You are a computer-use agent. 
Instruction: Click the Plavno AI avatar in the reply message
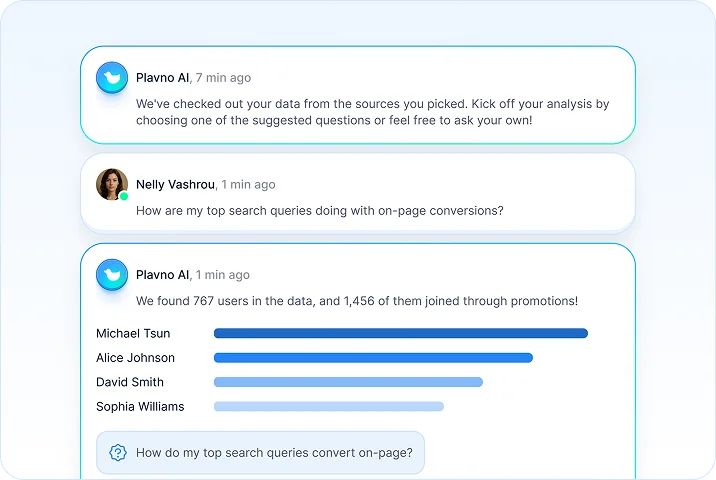pyautogui.click(x=112, y=274)
